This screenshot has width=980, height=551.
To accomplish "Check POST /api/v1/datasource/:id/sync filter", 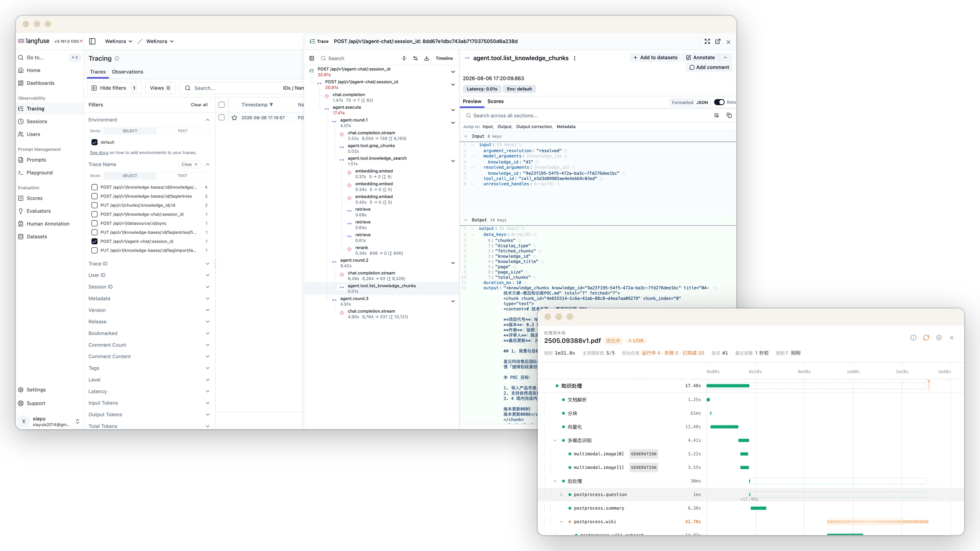I will pyautogui.click(x=94, y=223).
